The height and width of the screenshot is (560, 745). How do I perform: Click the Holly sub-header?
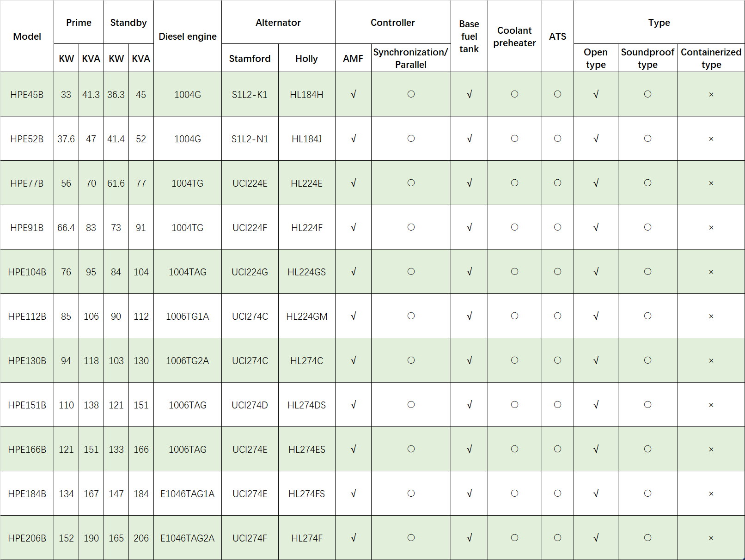(x=307, y=58)
